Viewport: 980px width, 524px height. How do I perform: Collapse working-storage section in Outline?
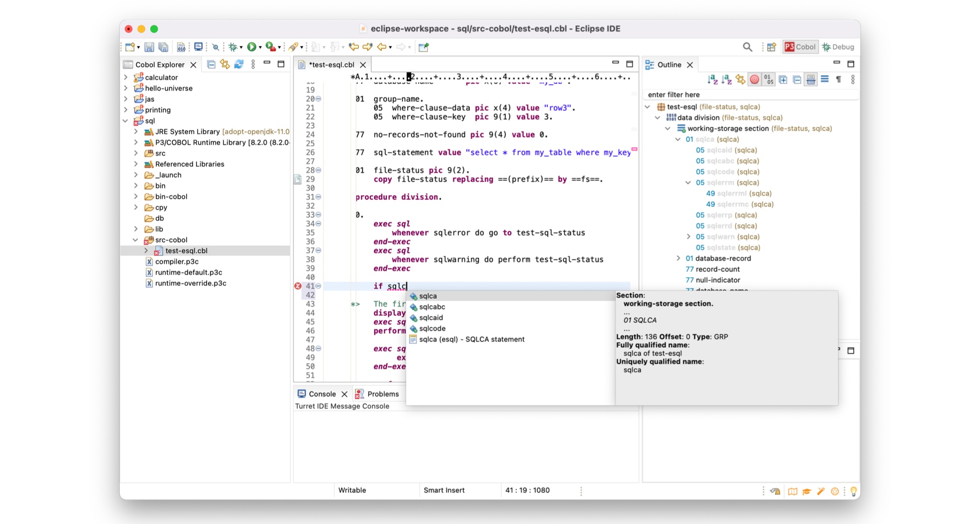668,128
